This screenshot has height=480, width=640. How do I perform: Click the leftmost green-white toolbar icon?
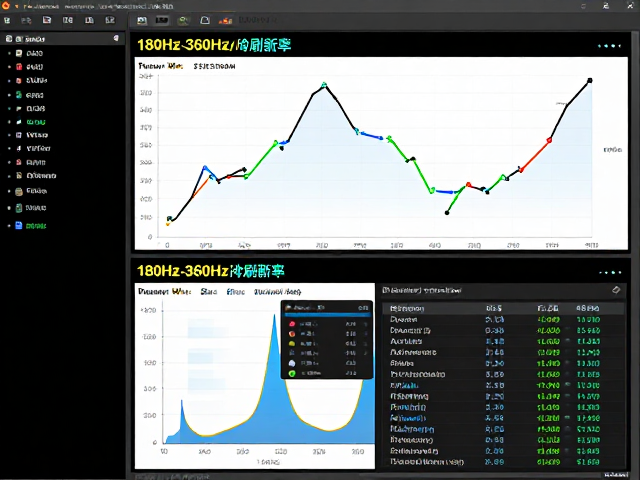point(7,20)
